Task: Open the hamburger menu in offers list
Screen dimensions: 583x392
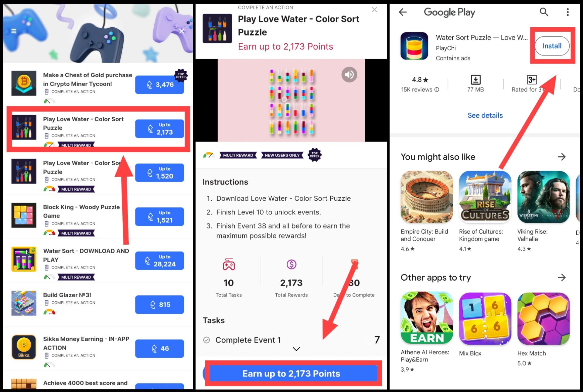Action: click(x=14, y=31)
